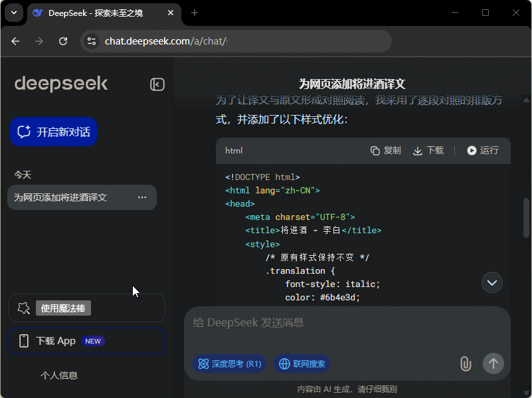Start a new chat with 开启新对话

(54, 132)
